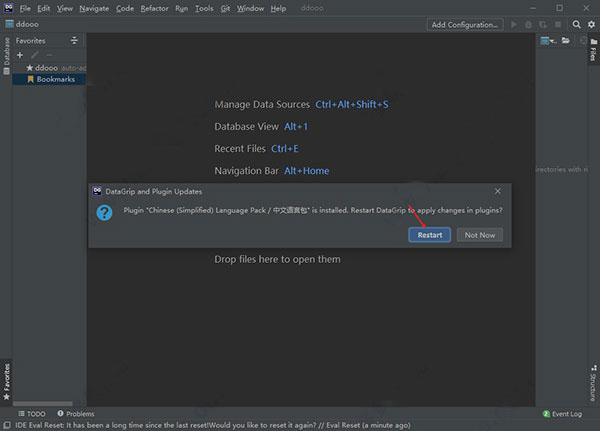Open the Structure tool window tab

[593, 384]
